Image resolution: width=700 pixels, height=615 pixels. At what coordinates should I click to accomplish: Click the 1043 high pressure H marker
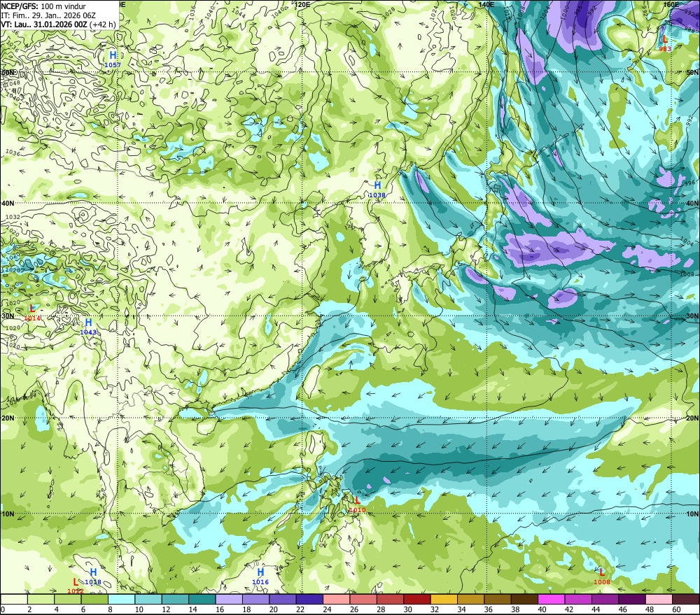click(x=88, y=323)
